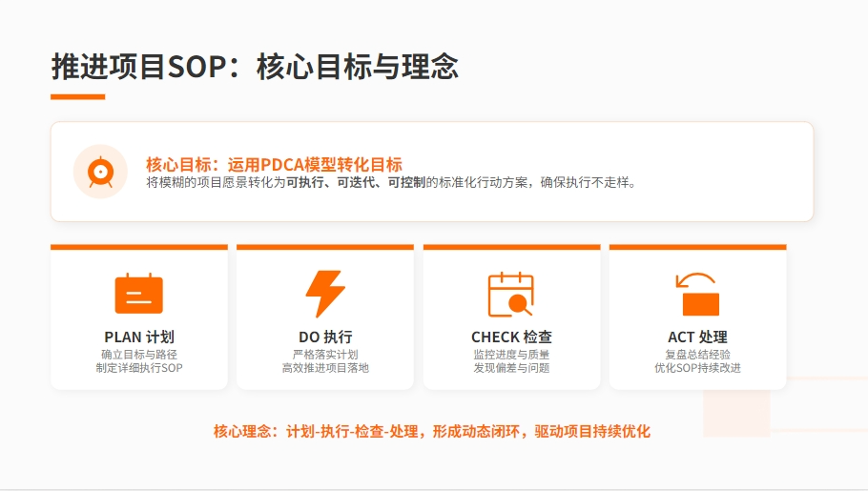Select the text 发现偏差与问题
The image size is (868, 491).
pos(511,368)
